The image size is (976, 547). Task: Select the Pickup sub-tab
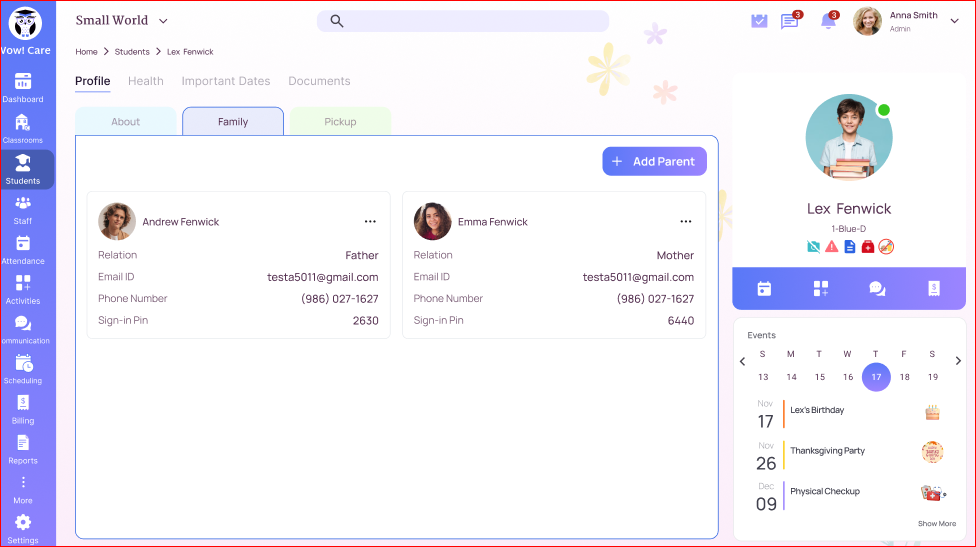pyautogui.click(x=340, y=122)
